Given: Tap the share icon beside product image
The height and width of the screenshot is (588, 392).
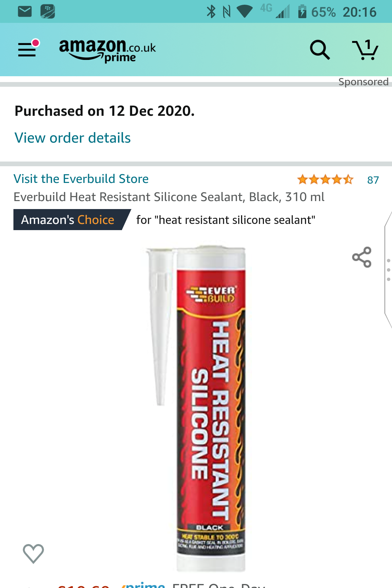Looking at the screenshot, I should point(362,257).
